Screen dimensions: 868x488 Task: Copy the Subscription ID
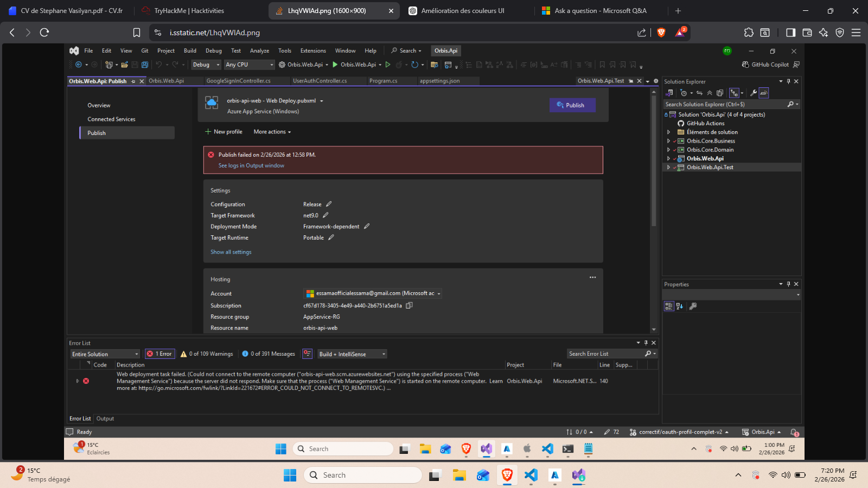(x=410, y=305)
